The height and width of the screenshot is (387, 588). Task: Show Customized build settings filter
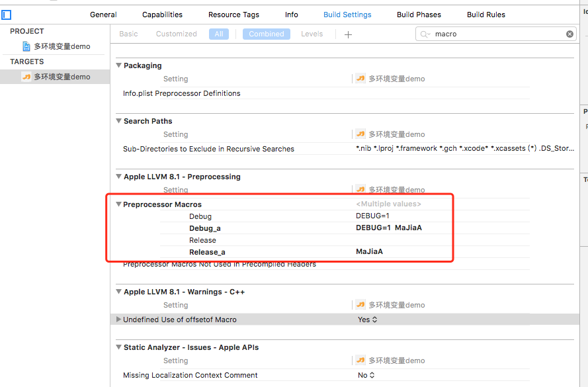pos(176,34)
